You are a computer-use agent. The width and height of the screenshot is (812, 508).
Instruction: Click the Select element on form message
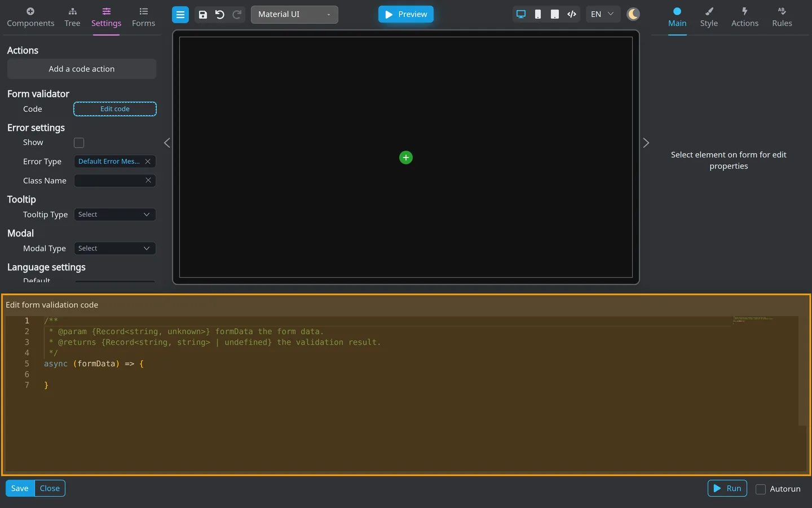(x=729, y=160)
